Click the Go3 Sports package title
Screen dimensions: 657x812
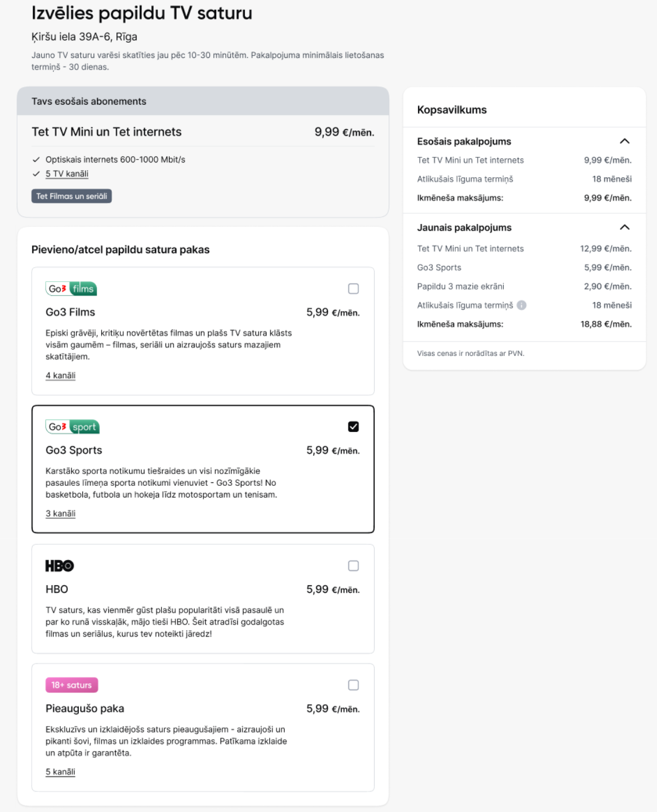coord(74,450)
